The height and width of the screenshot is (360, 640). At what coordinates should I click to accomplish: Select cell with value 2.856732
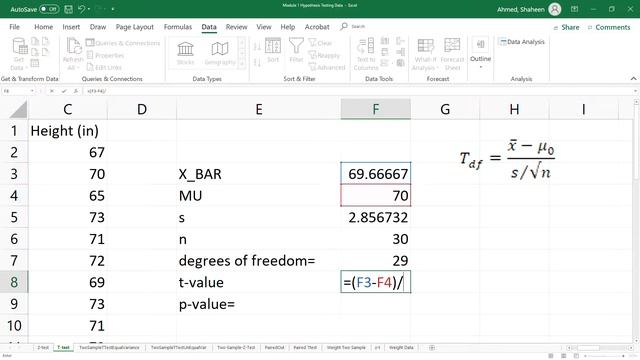point(376,217)
